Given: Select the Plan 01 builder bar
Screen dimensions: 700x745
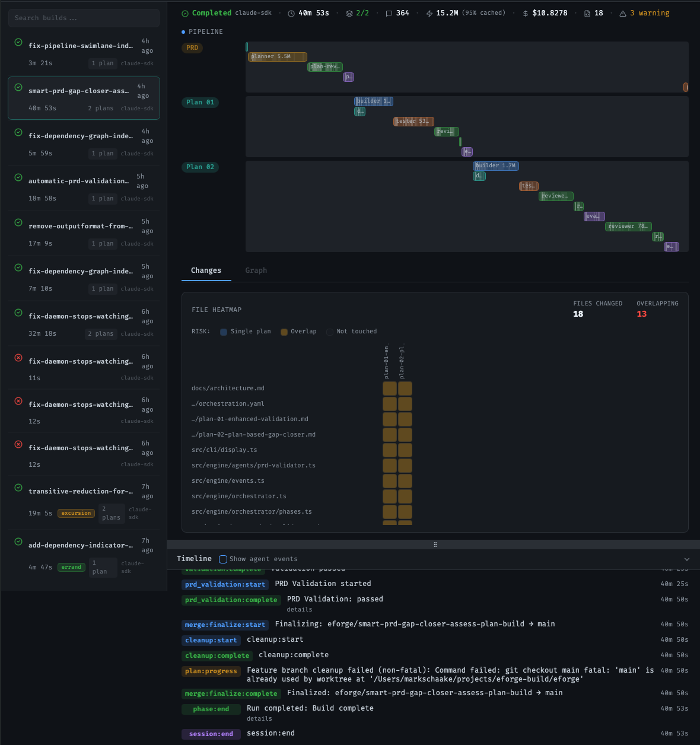Looking at the screenshot, I should coord(374,101).
